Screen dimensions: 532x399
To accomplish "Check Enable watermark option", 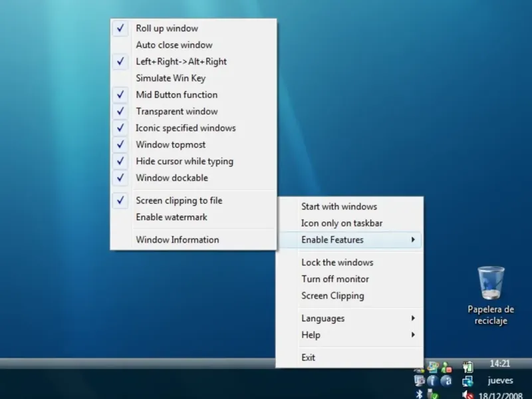I will pos(194,217).
